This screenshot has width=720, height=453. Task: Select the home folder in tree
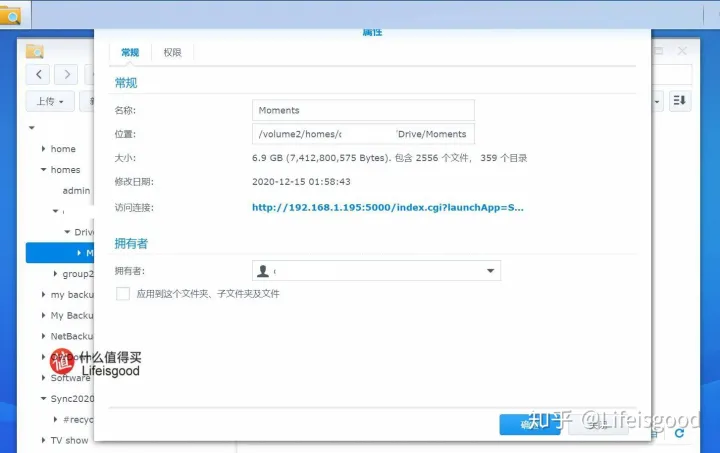[x=63, y=149]
